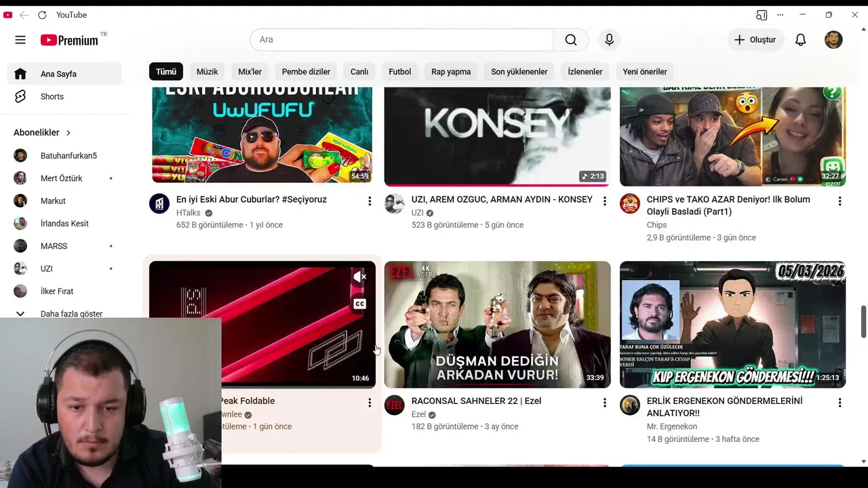Open UZI subscription in sidebar
Screen dimensions: 868x488
click(x=64, y=269)
